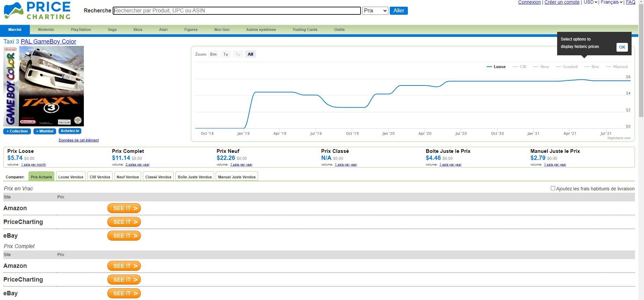Click the Taxi 3 box art image
Screen dimensions: 644x300
[44, 86]
